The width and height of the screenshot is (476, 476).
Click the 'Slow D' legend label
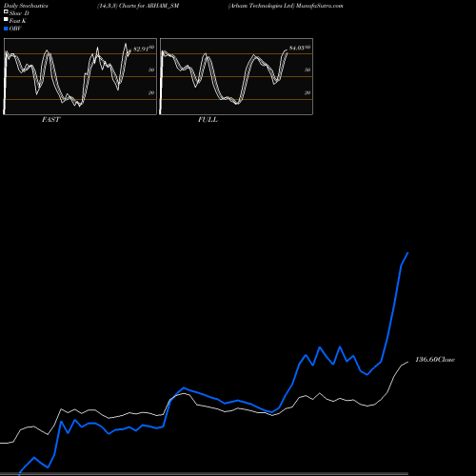[x=19, y=13]
